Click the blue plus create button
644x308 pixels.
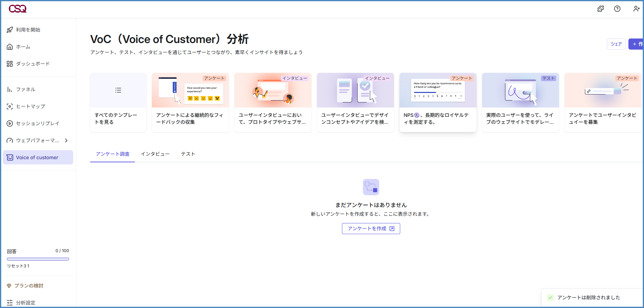pyautogui.click(x=636, y=44)
